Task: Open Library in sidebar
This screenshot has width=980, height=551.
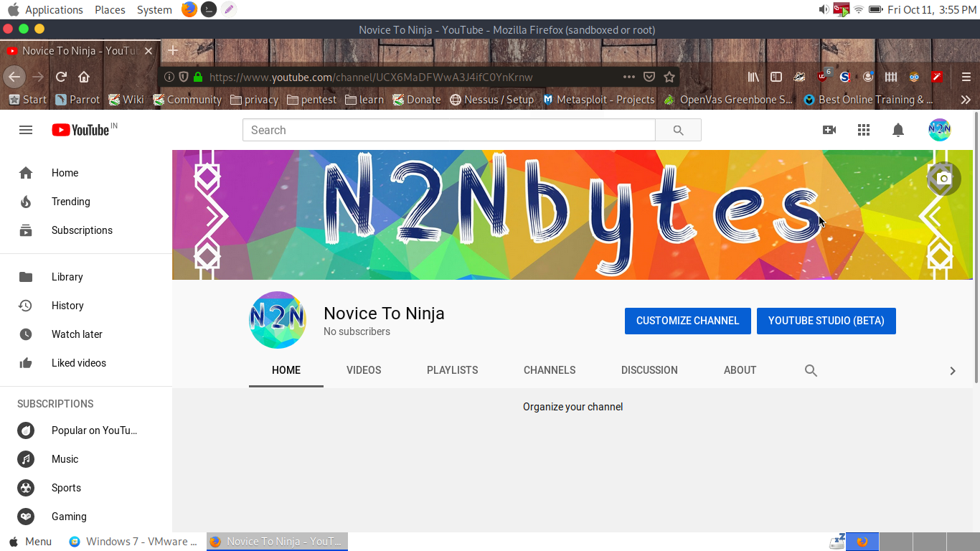Action: click(x=86, y=277)
